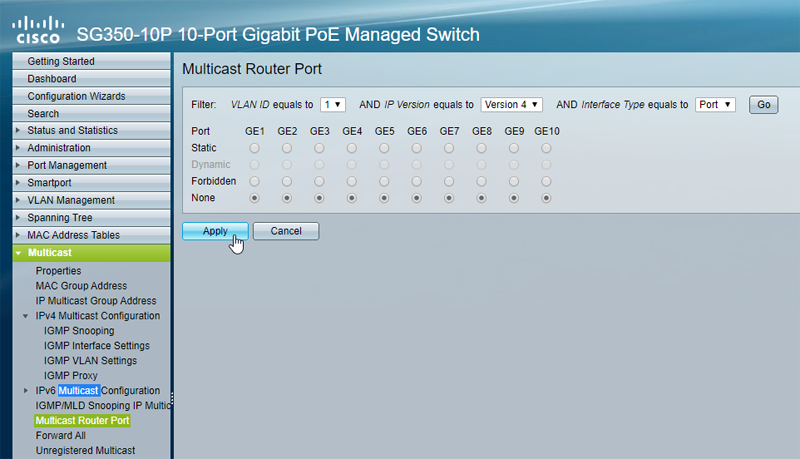Open Getting Started menu item

click(91, 61)
